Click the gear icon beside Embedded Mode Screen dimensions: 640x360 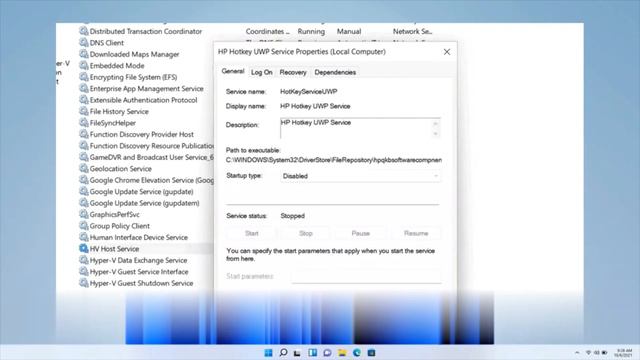point(84,65)
